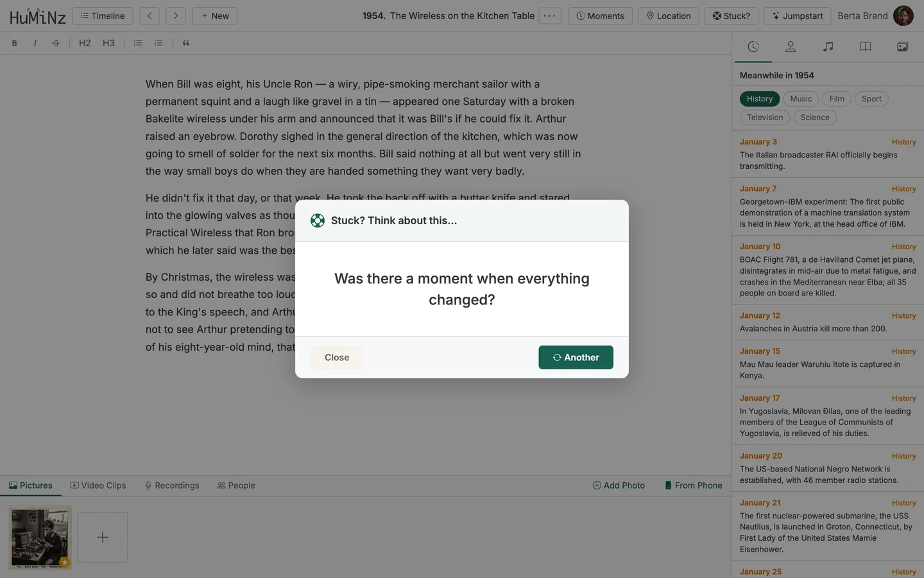This screenshot has height=578, width=924.
Task: Switch to the Video Clips tab
Action: (98, 486)
